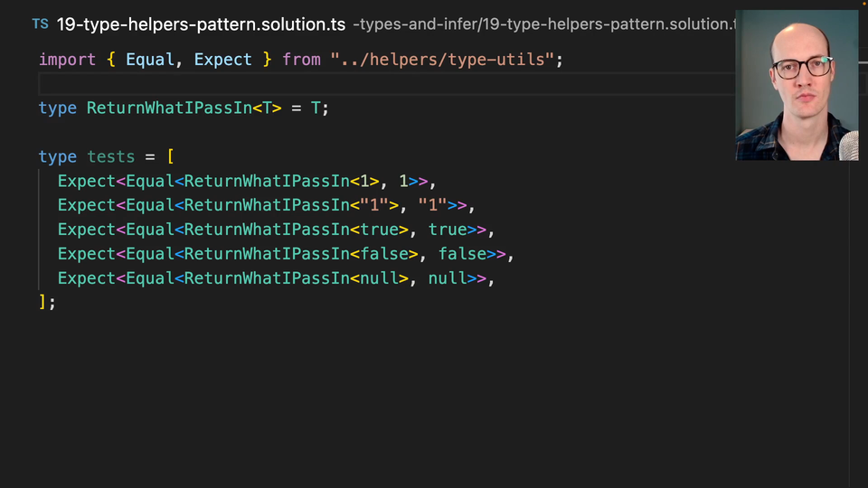
Task: Click the TS file icon in the tab
Action: click(x=40, y=24)
